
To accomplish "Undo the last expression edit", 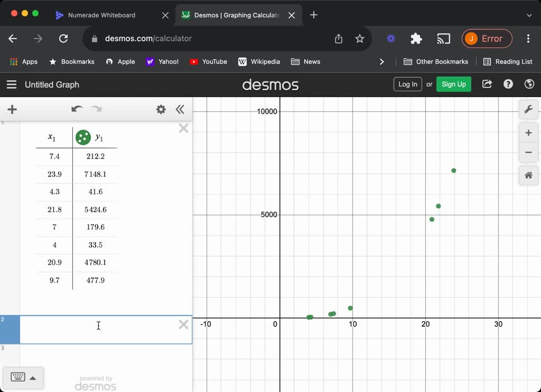I will tap(77, 109).
